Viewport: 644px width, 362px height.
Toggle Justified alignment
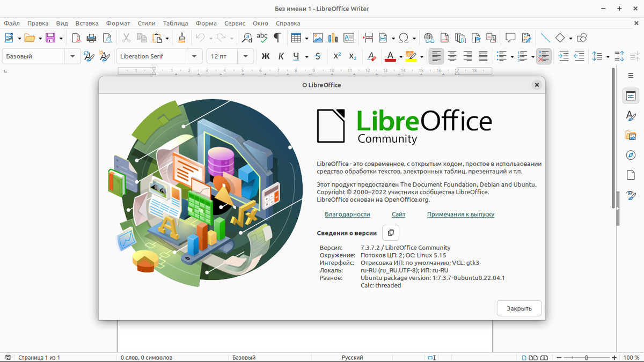point(484,56)
